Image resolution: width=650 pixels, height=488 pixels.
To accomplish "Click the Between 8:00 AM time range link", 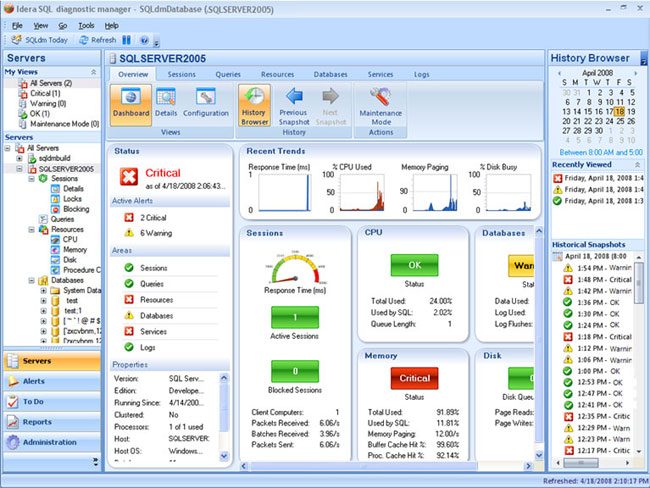I will pyautogui.click(x=601, y=152).
